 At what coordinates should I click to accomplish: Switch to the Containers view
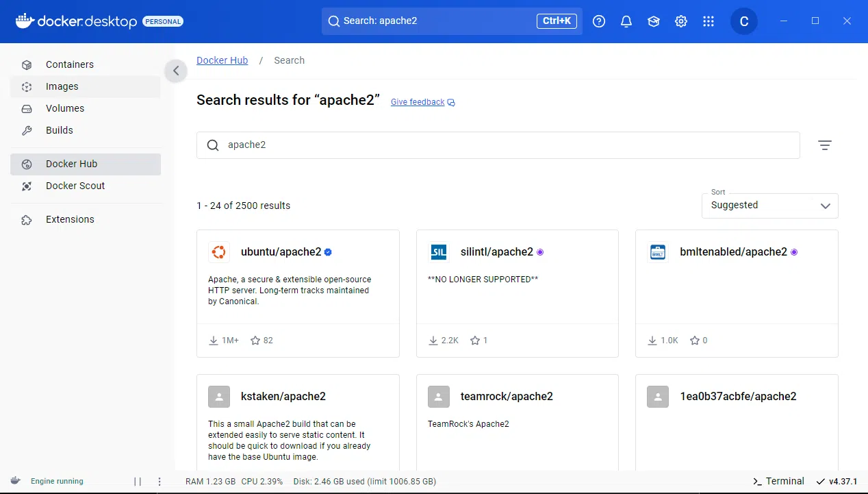(70, 64)
